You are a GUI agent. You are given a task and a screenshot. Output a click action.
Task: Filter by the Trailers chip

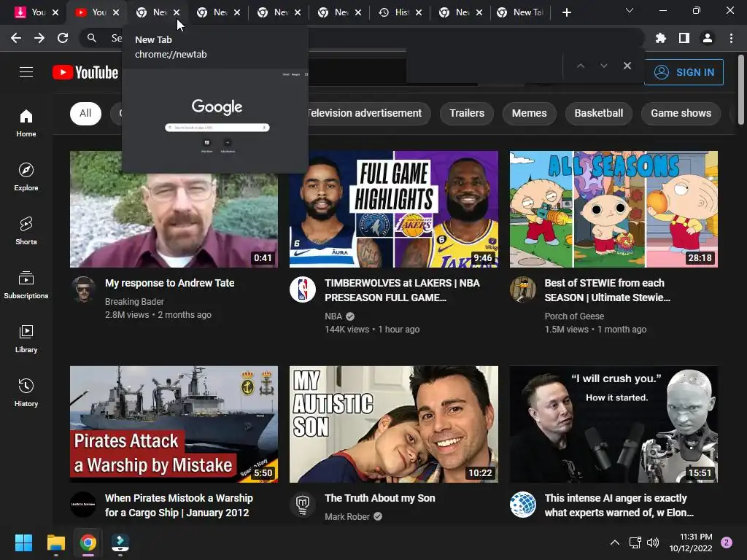click(467, 113)
